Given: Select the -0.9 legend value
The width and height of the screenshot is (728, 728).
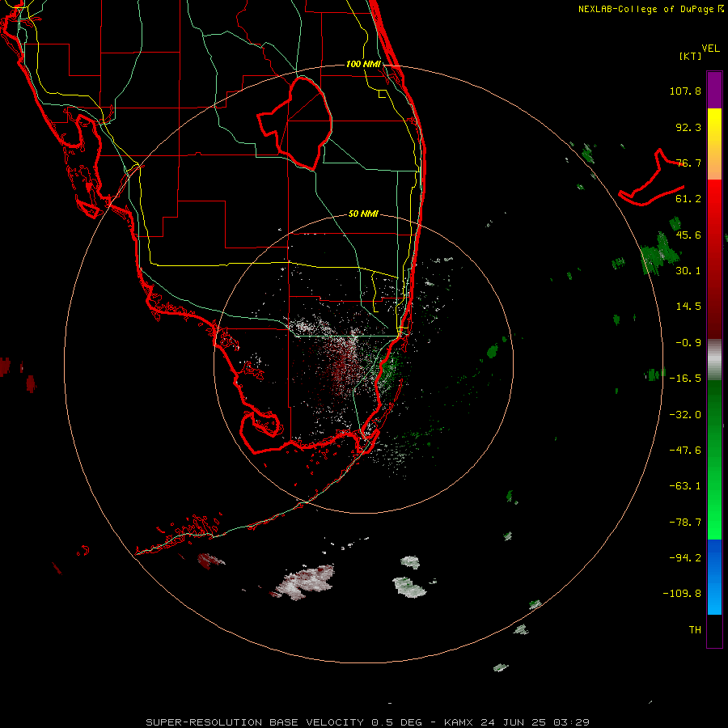Looking at the screenshot, I should (688, 343).
